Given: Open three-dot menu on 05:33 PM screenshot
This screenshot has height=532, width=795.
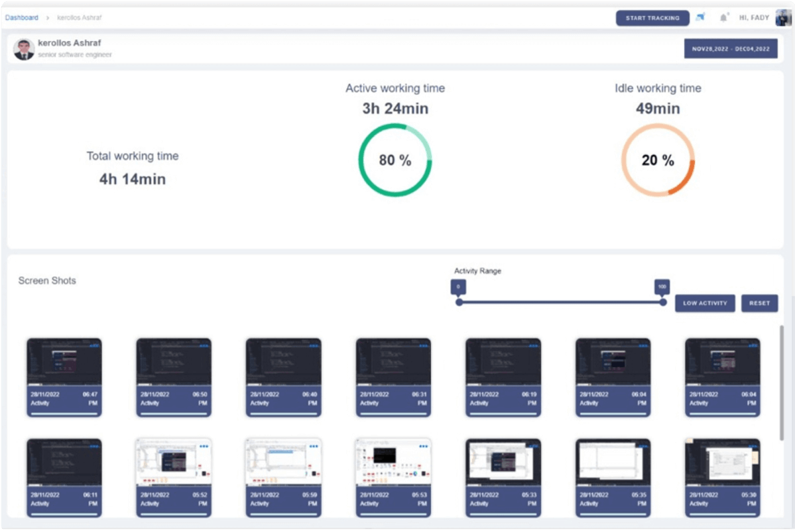Looking at the screenshot, I should point(533,447).
